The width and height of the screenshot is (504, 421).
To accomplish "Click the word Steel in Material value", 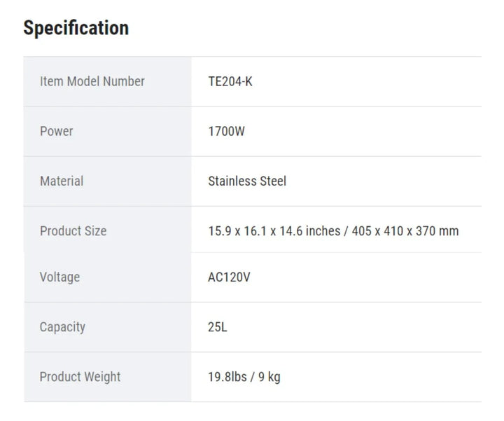I will click(x=273, y=181).
